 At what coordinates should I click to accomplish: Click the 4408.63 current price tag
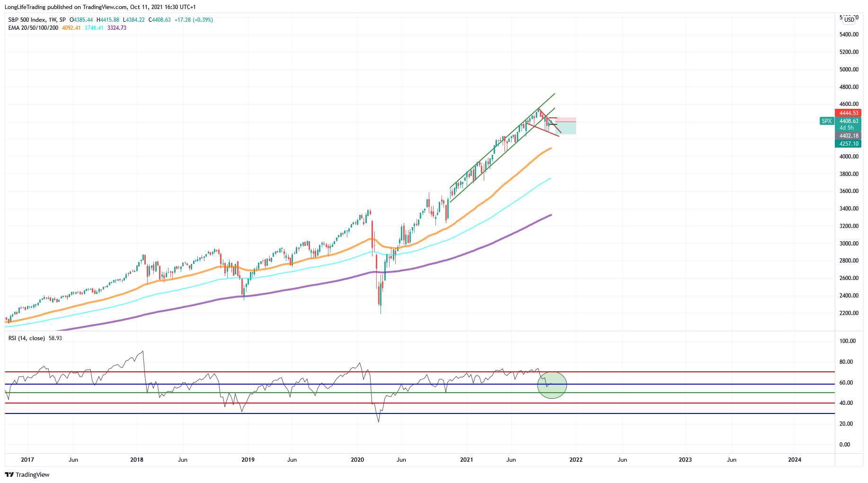848,121
